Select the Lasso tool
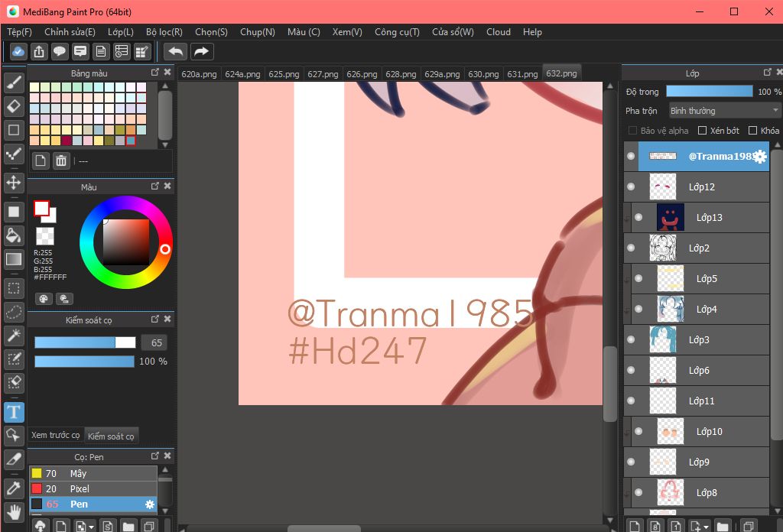The image size is (783, 532). click(x=14, y=312)
